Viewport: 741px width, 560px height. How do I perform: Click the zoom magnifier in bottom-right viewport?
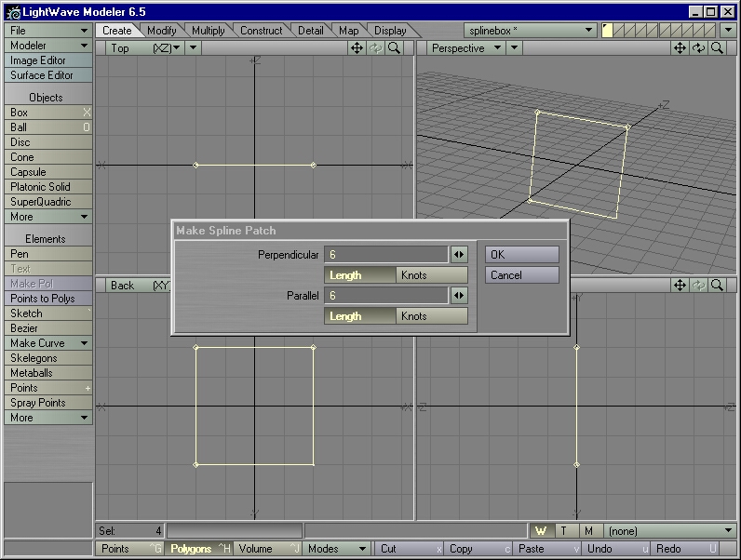tap(717, 286)
